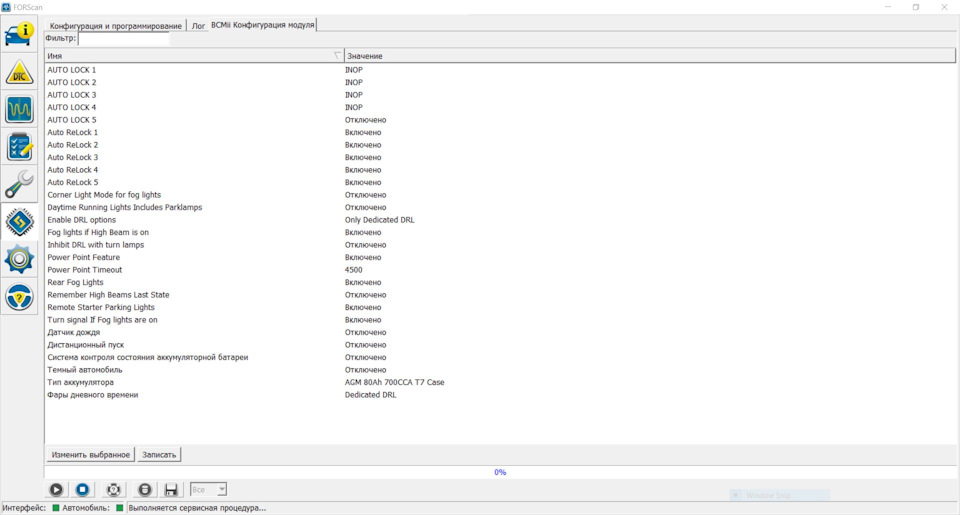Viewport: 960px width, 515px height.
Task: Select the 'Enable DRL options' row
Action: pyautogui.click(x=500, y=220)
